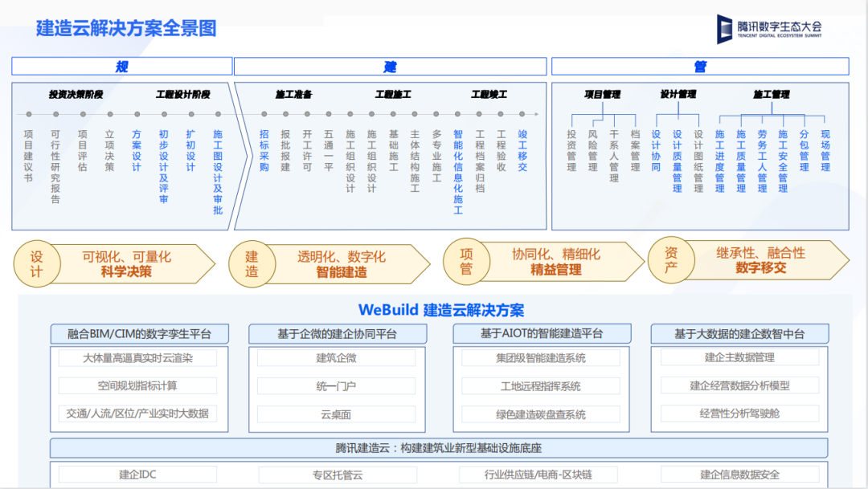The height and width of the screenshot is (489, 868).
Task: Click the 建 header bar
Action: point(391,67)
